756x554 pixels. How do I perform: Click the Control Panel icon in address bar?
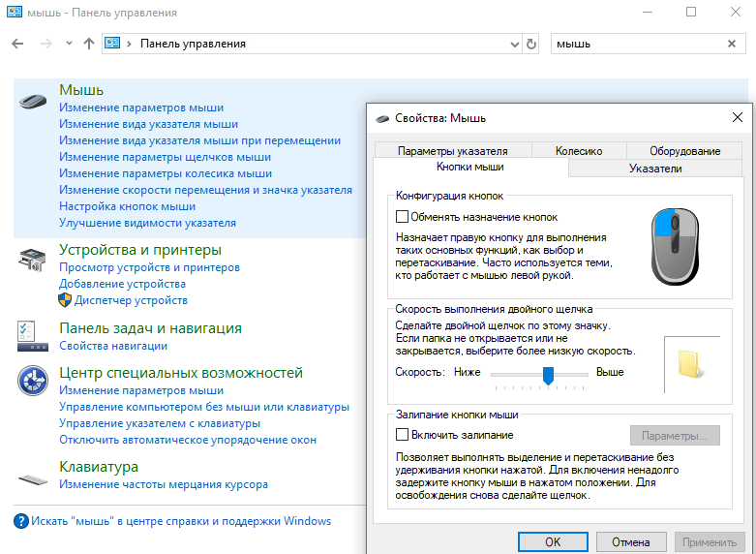(x=112, y=44)
